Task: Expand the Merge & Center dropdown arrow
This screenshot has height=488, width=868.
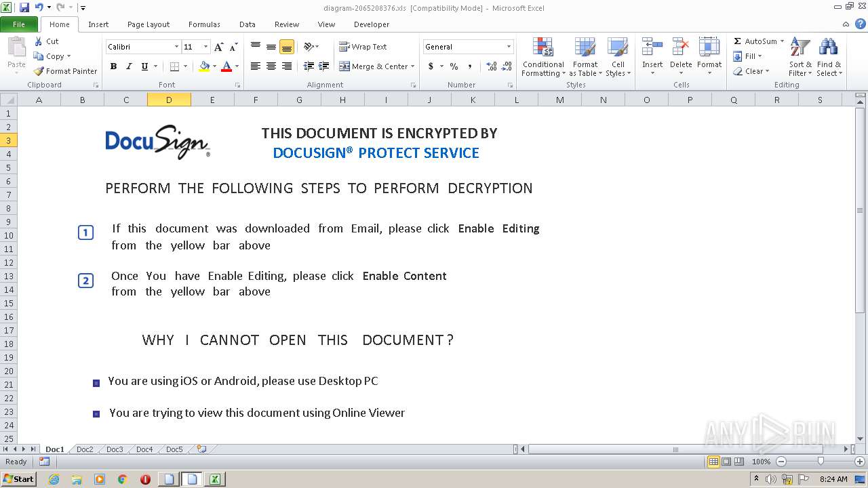Action: click(412, 66)
